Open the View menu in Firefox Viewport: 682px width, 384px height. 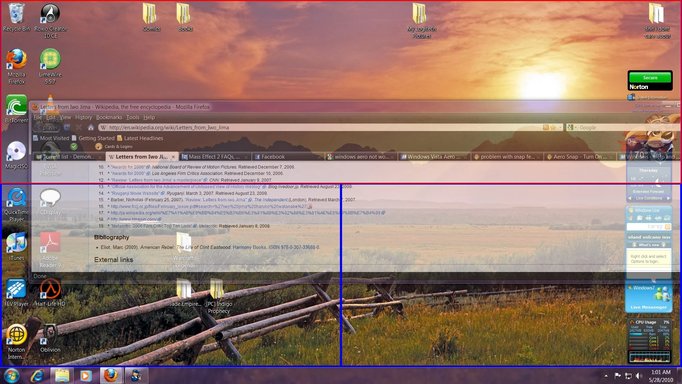pos(65,117)
